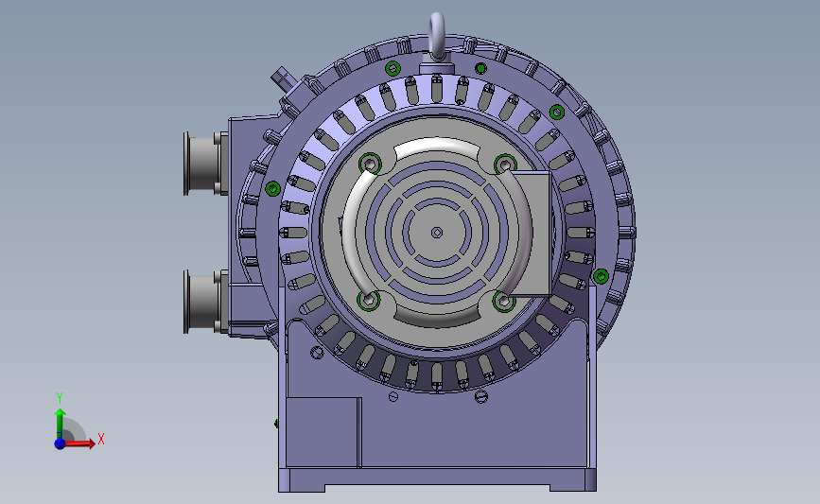The image size is (820, 504).
Task: Select the blue Z axis ball at the triad origin
Action: point(60,443)
